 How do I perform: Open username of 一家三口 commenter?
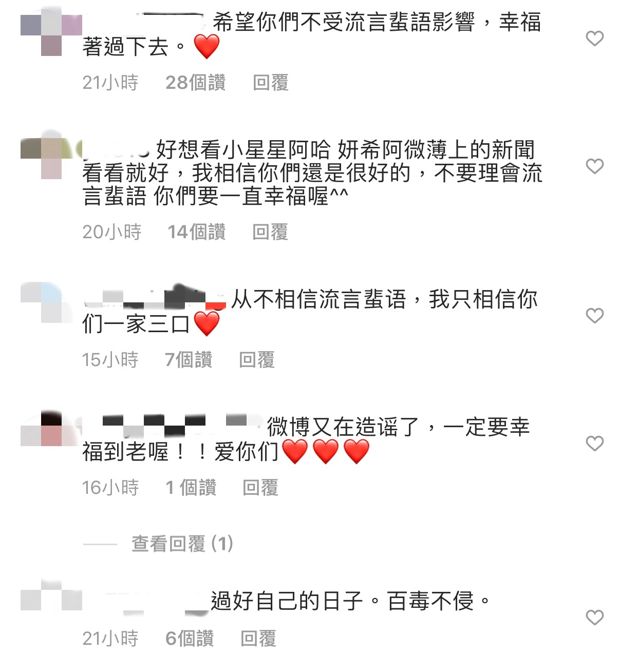click(x=154, y=298)
